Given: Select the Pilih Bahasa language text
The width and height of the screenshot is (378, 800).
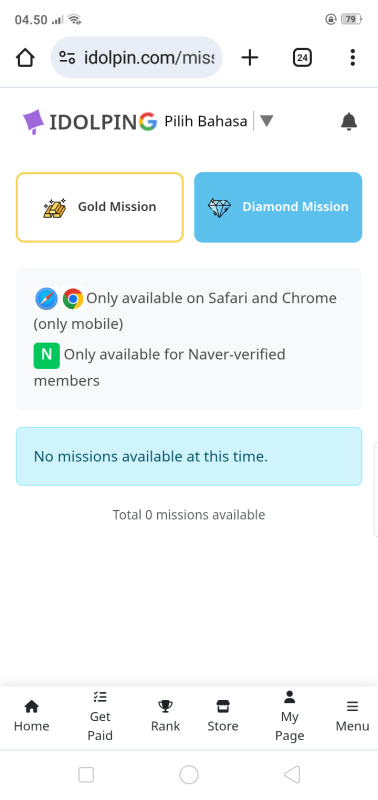Looking at the screenshot, I should click(x=206, y=121).
